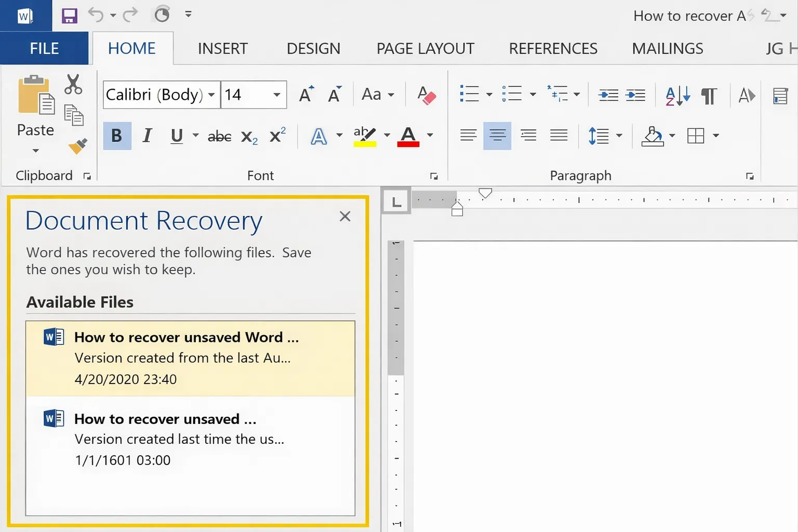Toggle italic formatting
Screen dimensions: 798x532
pyautogui.click(x=147, y=136)
